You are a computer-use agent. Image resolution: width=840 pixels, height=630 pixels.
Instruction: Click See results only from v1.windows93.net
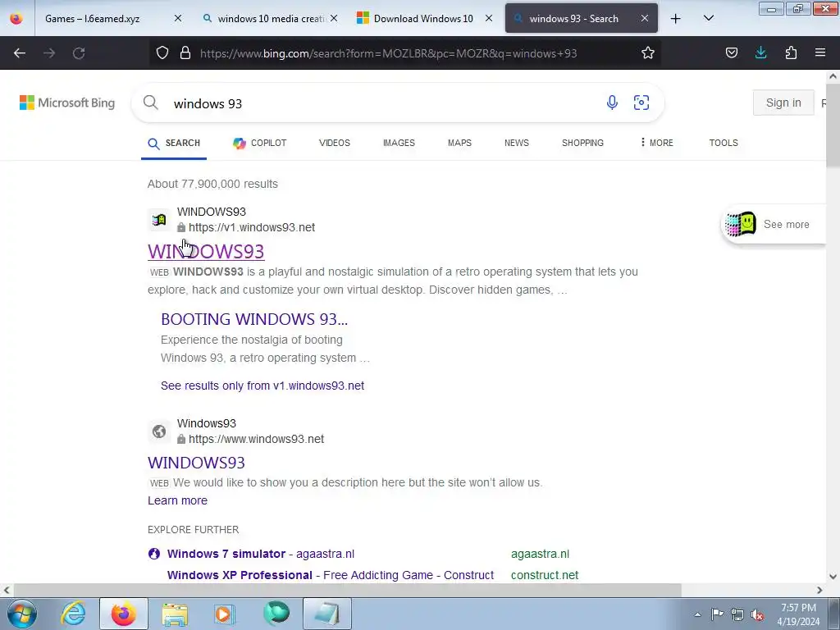(262, 386)
